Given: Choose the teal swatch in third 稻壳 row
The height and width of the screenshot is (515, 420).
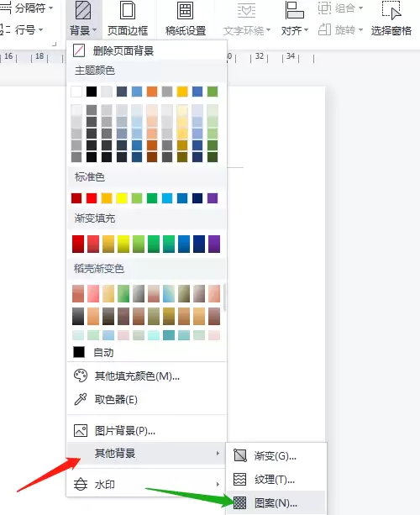Looking at the screenshot, I should [x=169, y=335].
